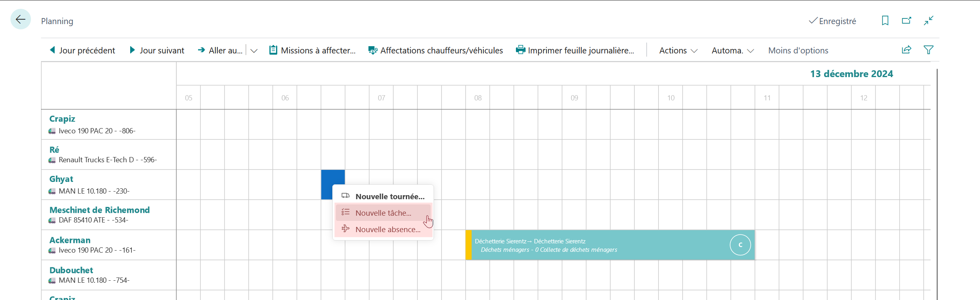Open page in new window icon
Image resolution: width=980 pixels, height=300 pixels.
click(906, 20)
